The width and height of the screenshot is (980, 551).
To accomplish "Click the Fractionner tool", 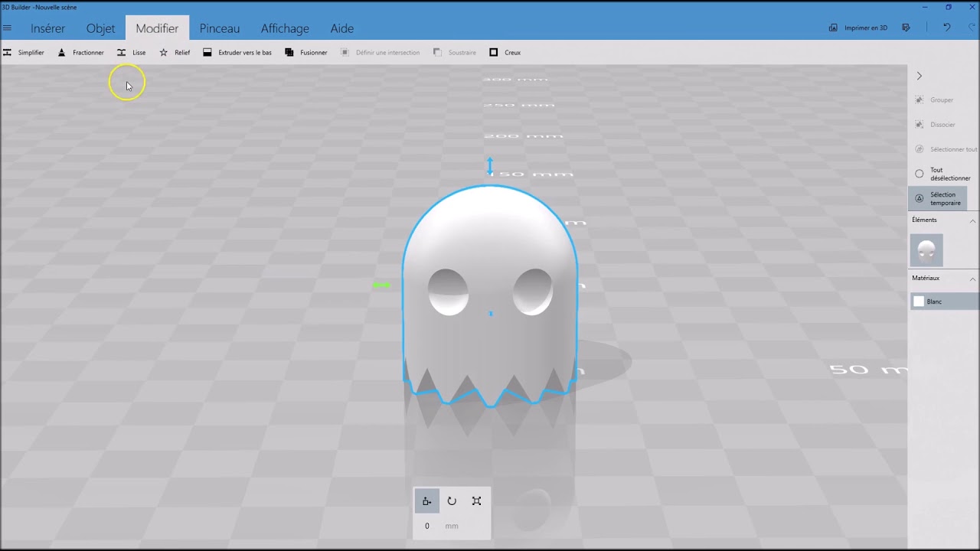I will click(x=81, y=53).
